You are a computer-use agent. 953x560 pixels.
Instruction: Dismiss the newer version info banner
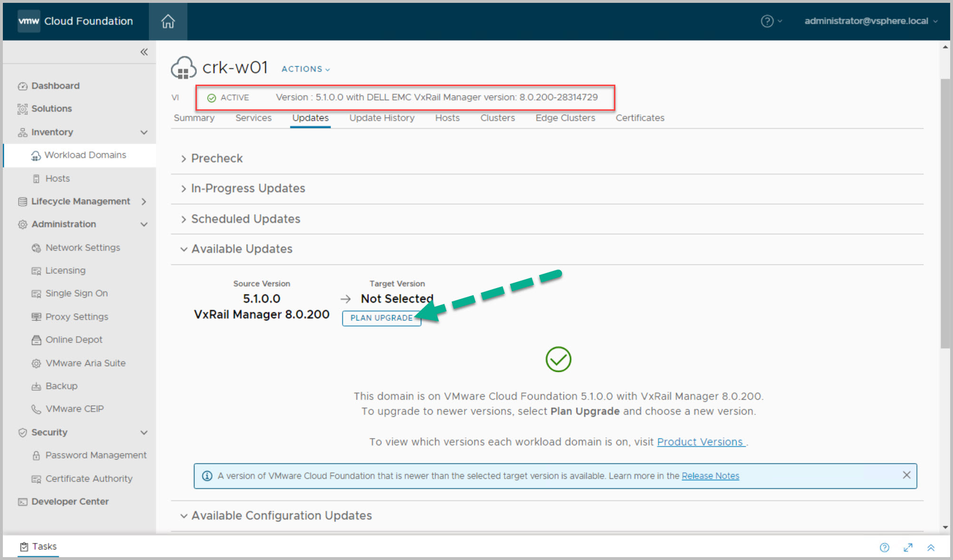tap(906, 475)
